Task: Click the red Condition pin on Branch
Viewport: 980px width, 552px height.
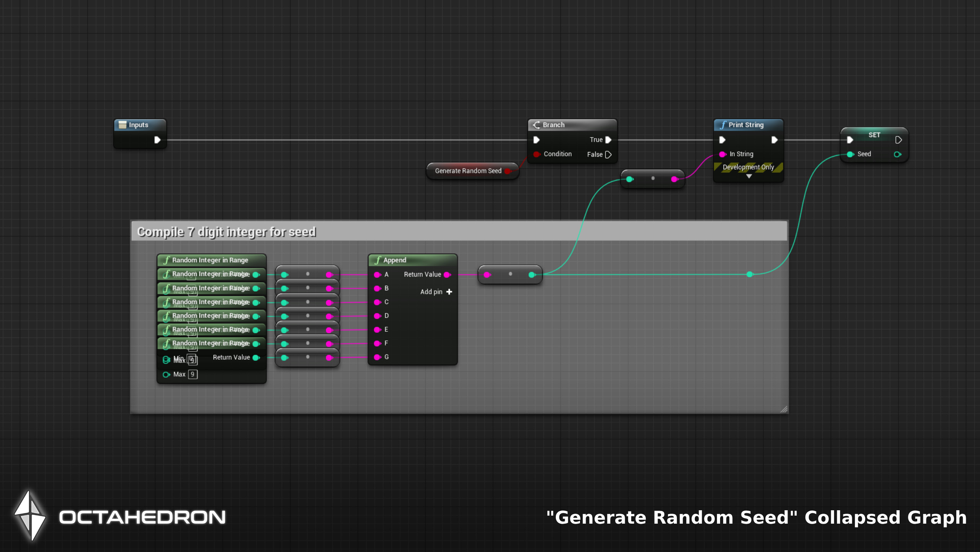Action: [x=536, y=154]
